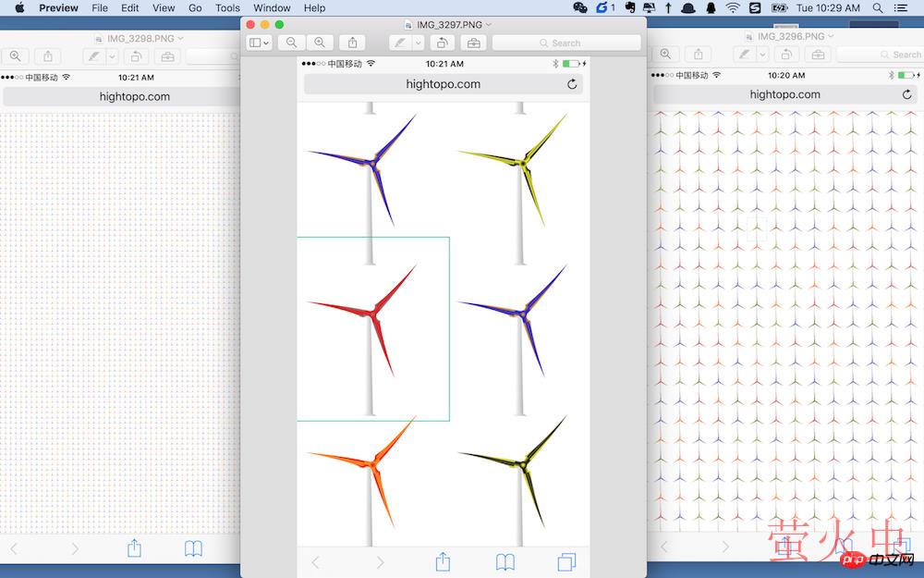This screenshot has height=578, width=924.
Task: Zoom in on the IMG_3298.PNG window
Action: tap(15, 55)
